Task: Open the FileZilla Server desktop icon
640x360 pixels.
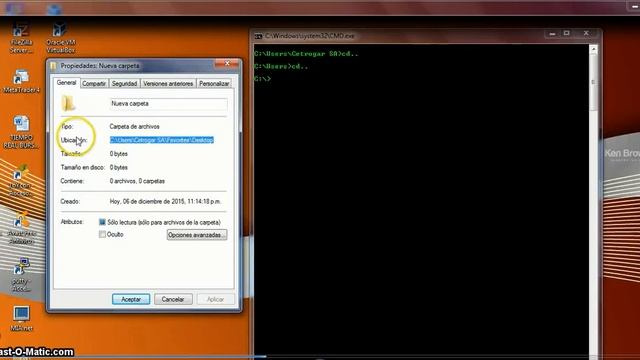Action: (x=20, y=38)
